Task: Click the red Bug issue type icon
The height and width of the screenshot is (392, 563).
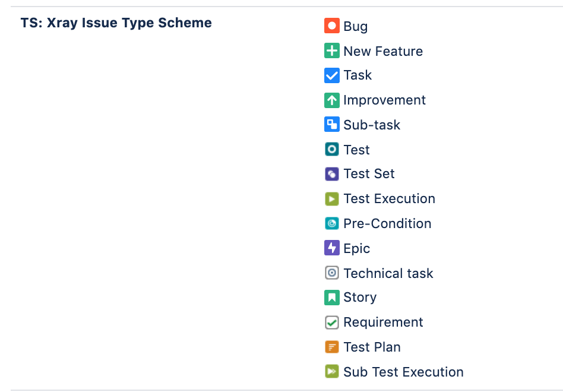Action: click(332, 26)
